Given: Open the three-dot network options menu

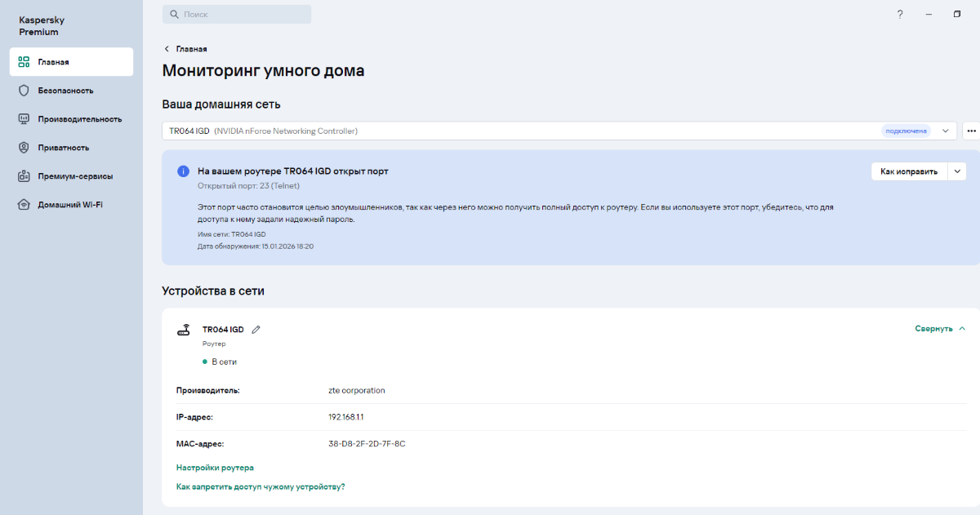Looking at the screenshot, I should click(971, 131).
